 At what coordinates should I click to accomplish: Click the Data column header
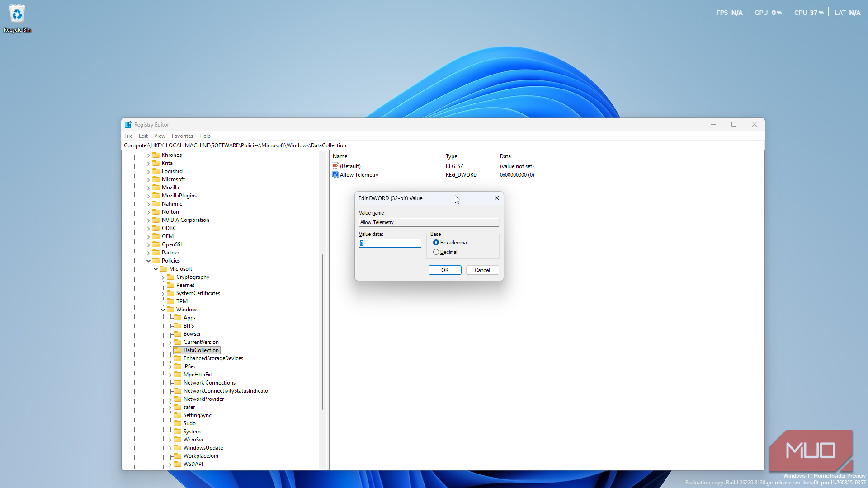pyautogui.click(x=562, y=156)
